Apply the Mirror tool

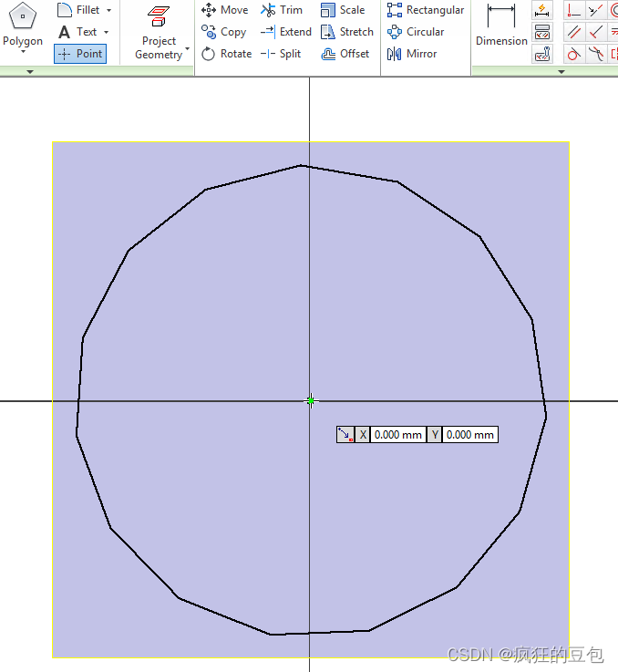pyautogui.click(x=416, y=54)
